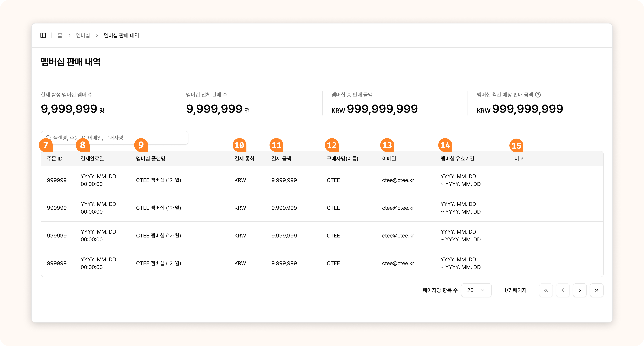Go to the next page arrow
The image size is (644, 346).
[580, 290]
